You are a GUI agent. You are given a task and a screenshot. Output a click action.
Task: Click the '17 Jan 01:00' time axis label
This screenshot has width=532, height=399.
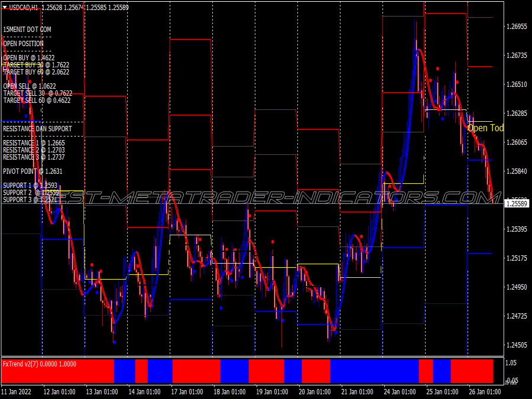click(x=187, y=392)
